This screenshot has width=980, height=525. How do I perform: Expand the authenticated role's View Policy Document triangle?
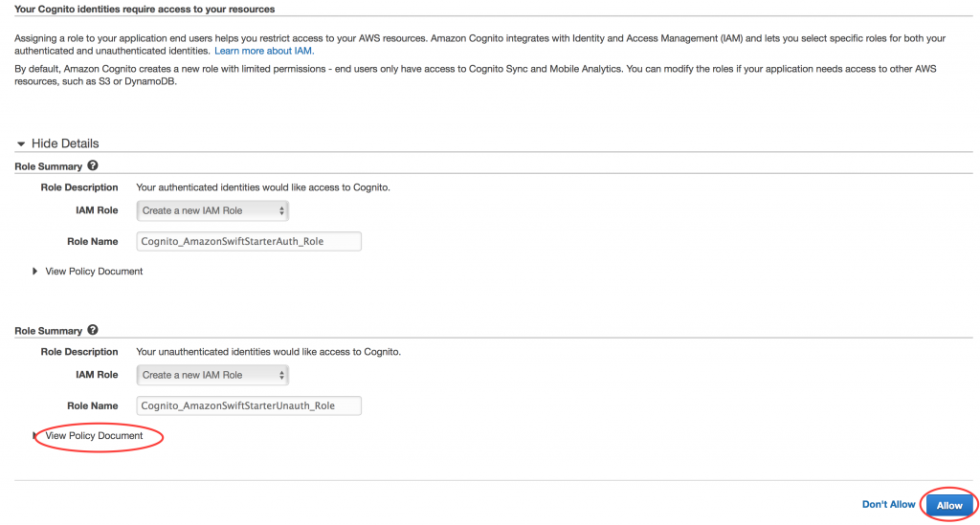35,271
